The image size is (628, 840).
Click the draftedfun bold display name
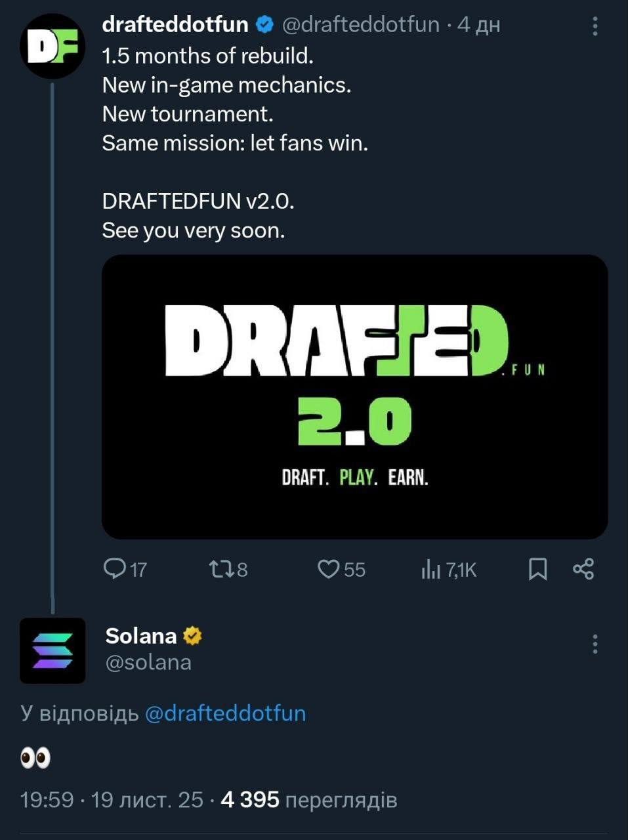175,25
